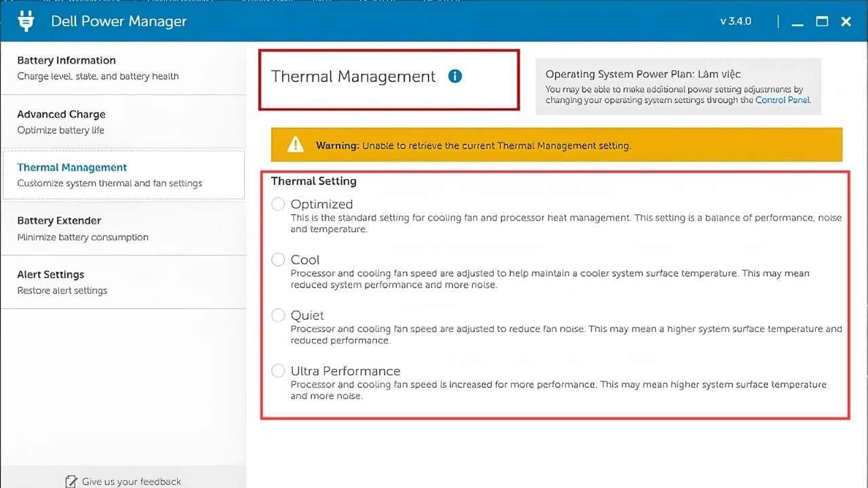Minimize the Dell Power Manager window
The height and width of the screenshot is (488, 868).
pyautogui.click(x=797, y=22)
